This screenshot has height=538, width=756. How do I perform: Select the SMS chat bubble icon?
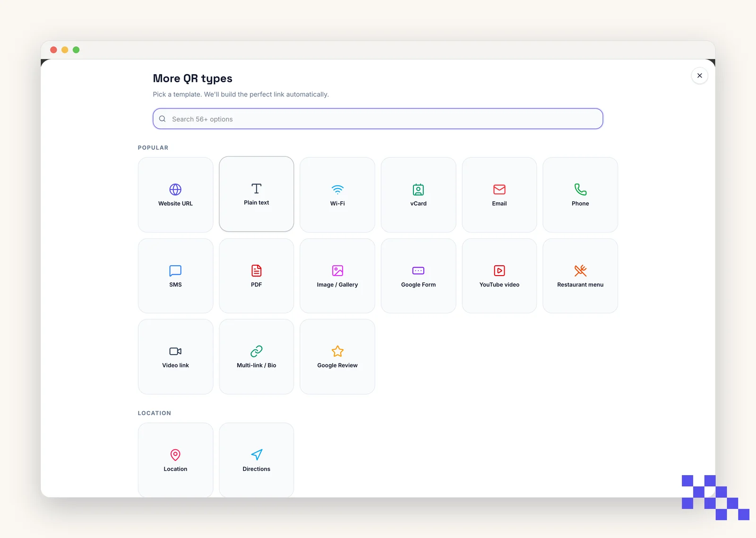coord(175,270)
